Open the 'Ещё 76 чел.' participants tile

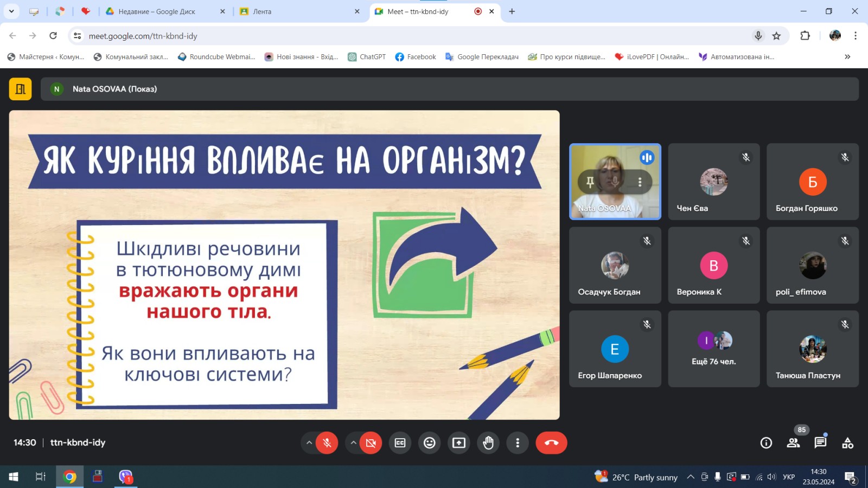713,349
